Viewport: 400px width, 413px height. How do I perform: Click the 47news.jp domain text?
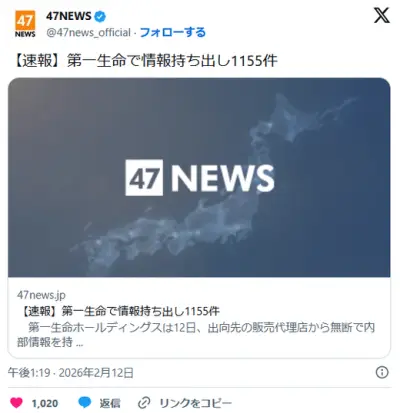click(x=41, y=295)
